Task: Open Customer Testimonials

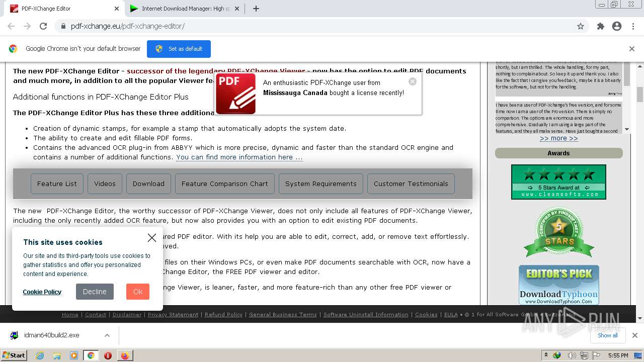Action: click(x=411, y=184)
